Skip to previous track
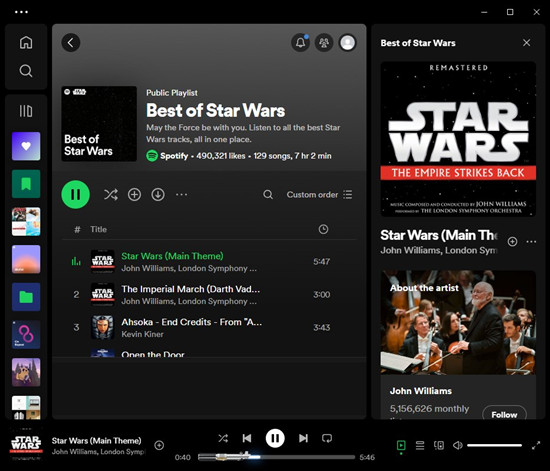Viewport: 550px width, 471px height. click(247, 438)
